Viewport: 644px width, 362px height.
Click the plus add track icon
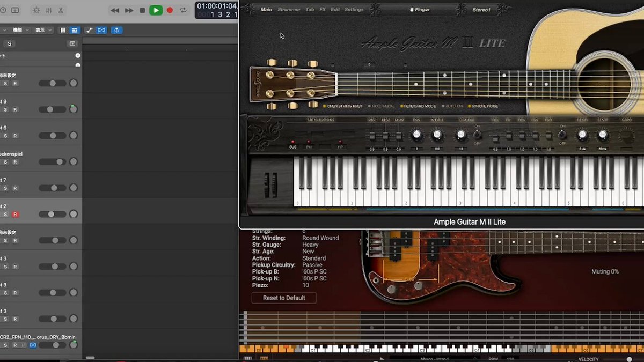click(x=78, y=55)
